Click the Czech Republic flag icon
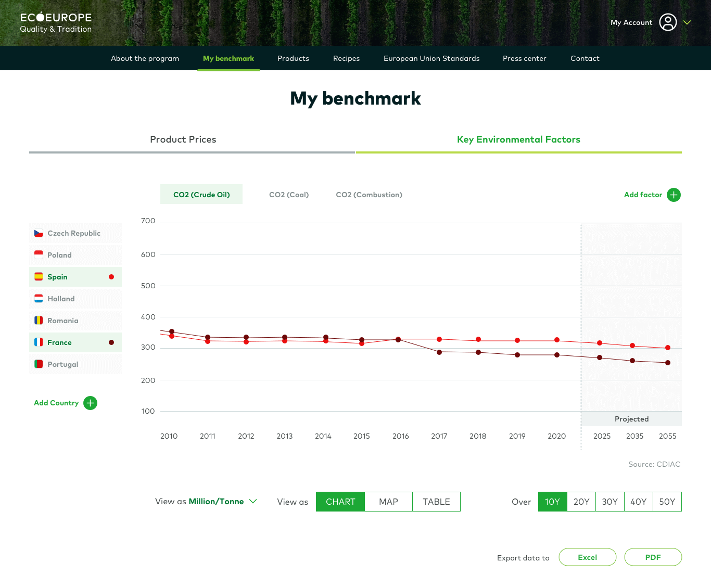This screenshot has height=588, width=711. (39, 233)
